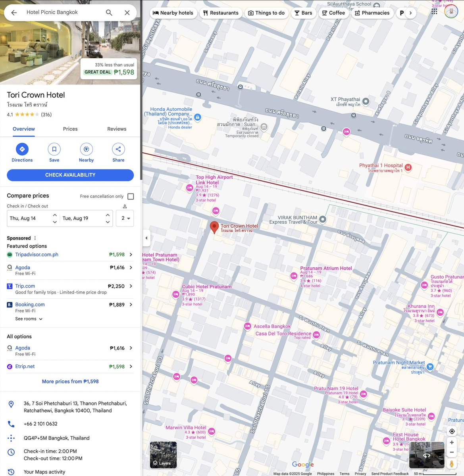Click Cubic Hotel Pratunam marker icon
Viewport: 464px width, 476px height.
(176, 294)
